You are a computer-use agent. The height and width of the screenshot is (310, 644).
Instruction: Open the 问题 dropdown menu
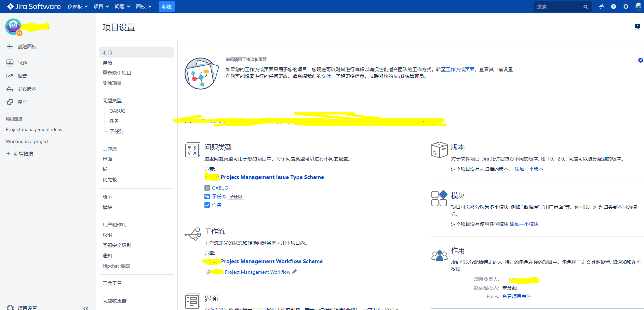122,6
